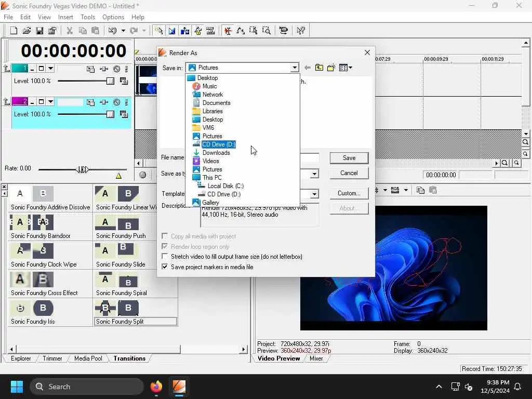The height and width of the screenshot is (399, 532).
Task: Toggle the auto ripple toolbar icon
Action: click(x=185, y=31)
